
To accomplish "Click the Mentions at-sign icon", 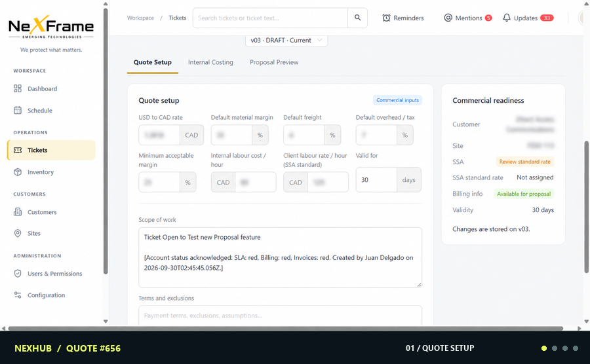I will pos(448,18).
